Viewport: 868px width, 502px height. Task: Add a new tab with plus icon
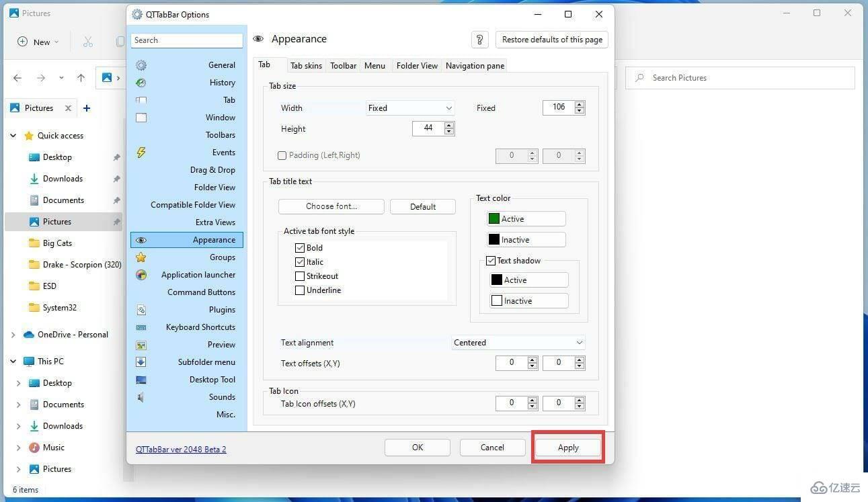pos(87,108)
